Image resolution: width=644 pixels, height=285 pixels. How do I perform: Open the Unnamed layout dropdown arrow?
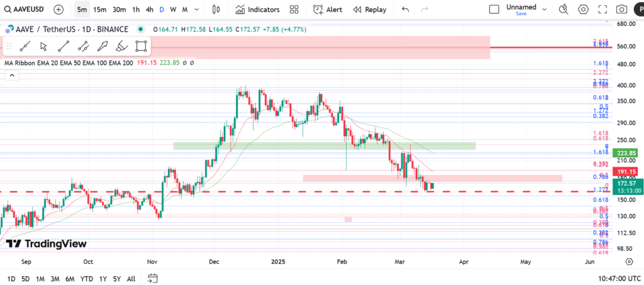(x=545, y=9)
